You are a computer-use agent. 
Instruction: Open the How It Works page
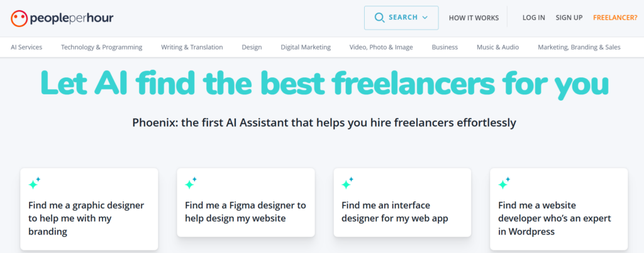point(474,18)
